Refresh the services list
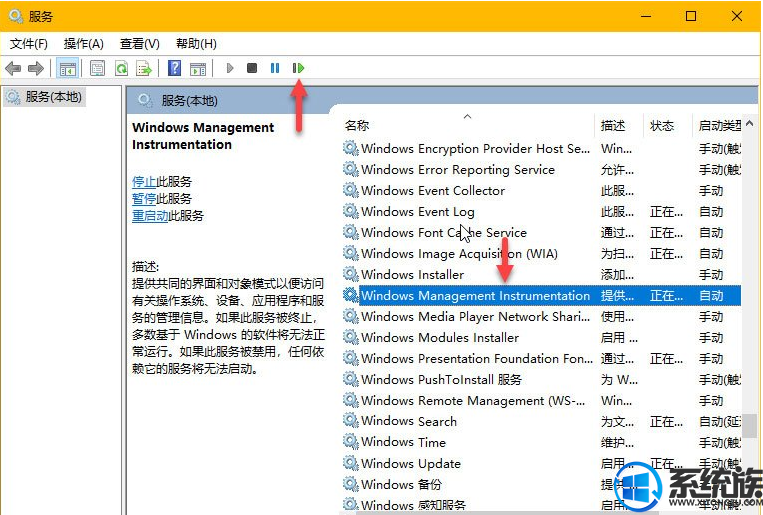This screenshot has width=763, height=515. pyautogui.click(x=121, y=68)
